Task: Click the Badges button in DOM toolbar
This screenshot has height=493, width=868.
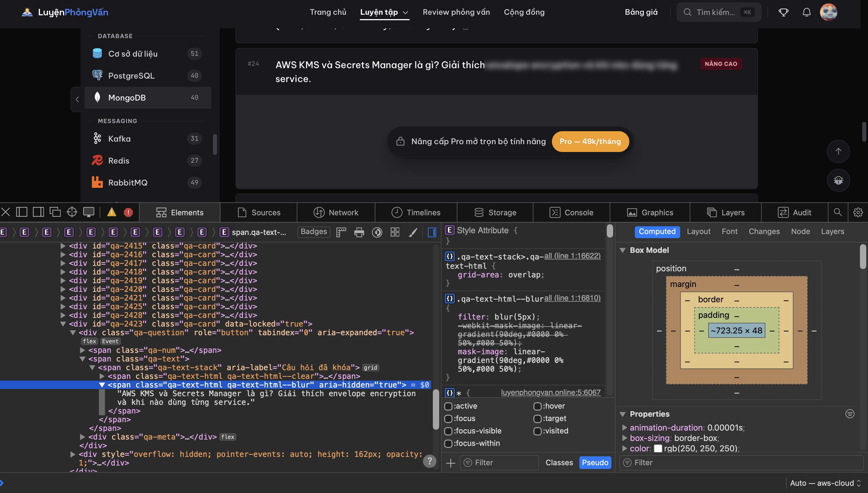Action: point(314,232)
